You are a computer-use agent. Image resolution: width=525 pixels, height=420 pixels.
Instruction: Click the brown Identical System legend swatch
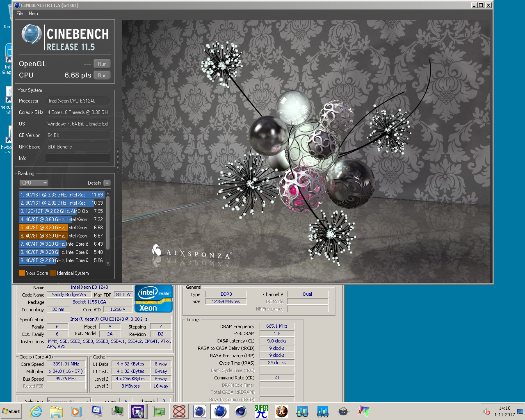click(x=53, y=273)
